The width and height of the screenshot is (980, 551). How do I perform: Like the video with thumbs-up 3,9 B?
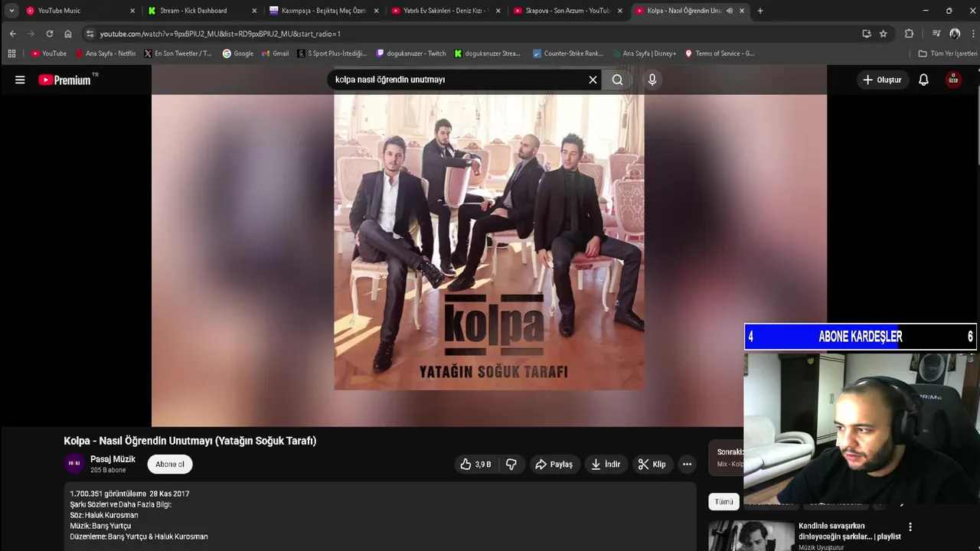pos(475,465)
